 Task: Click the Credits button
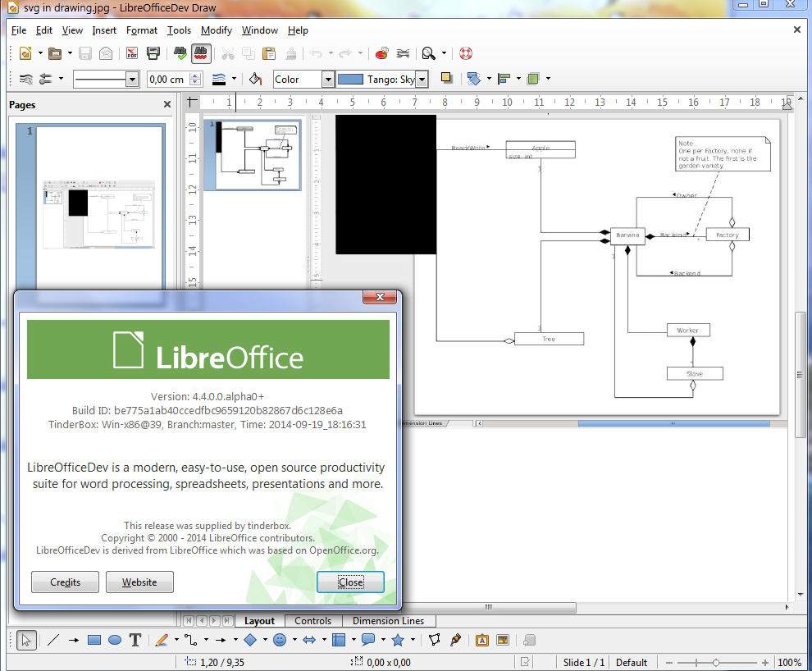(x=65, y=582)
